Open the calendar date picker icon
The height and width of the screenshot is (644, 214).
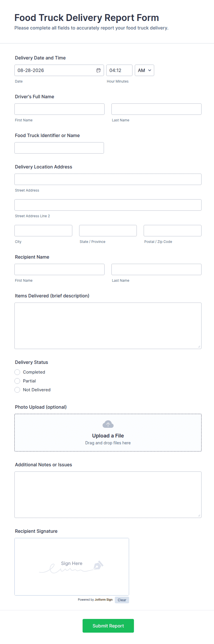pyautogui.click(x=98, y=70)
